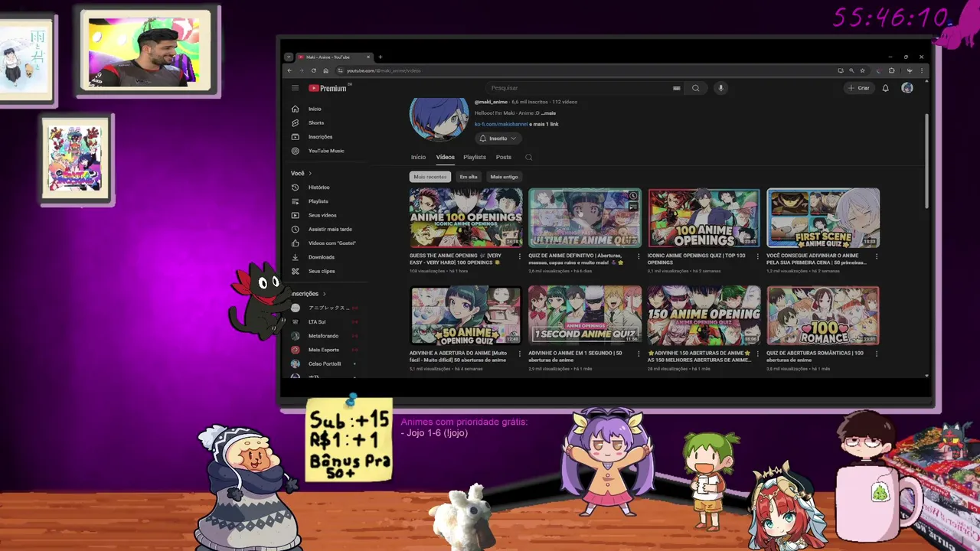Open the 150 Anime Opening thumbnail
This screenshot has width=980, height=551.
pyautogui.click(x=704, y=315)
